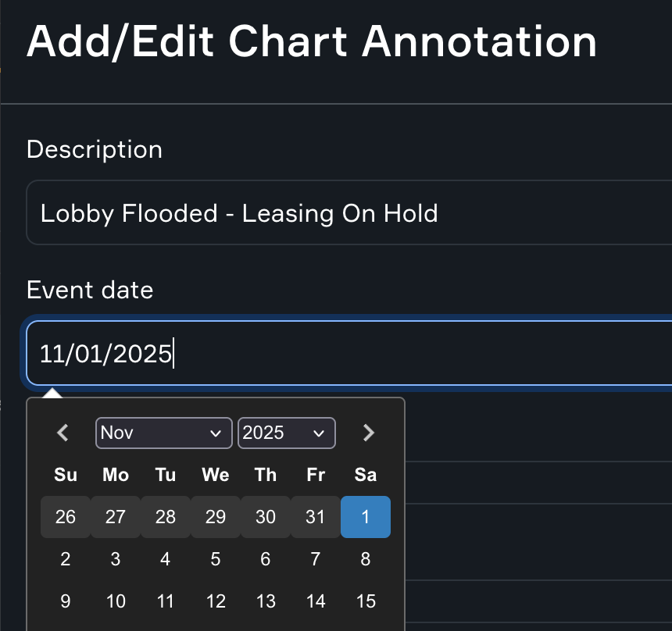Screen dimensions: 672x631
Task: Pick November 5 as the event date
Action: (215, 559)
